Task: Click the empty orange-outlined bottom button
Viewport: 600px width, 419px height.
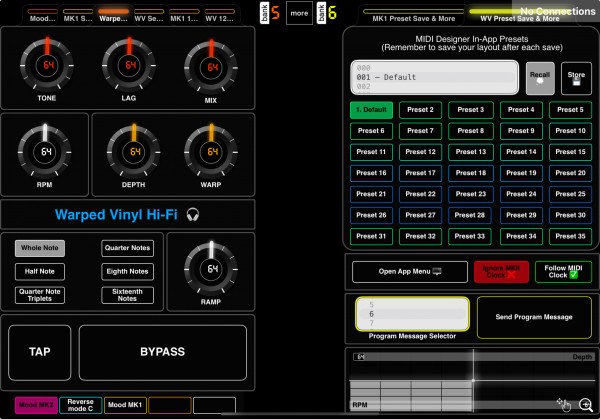Action: (170, 405)
